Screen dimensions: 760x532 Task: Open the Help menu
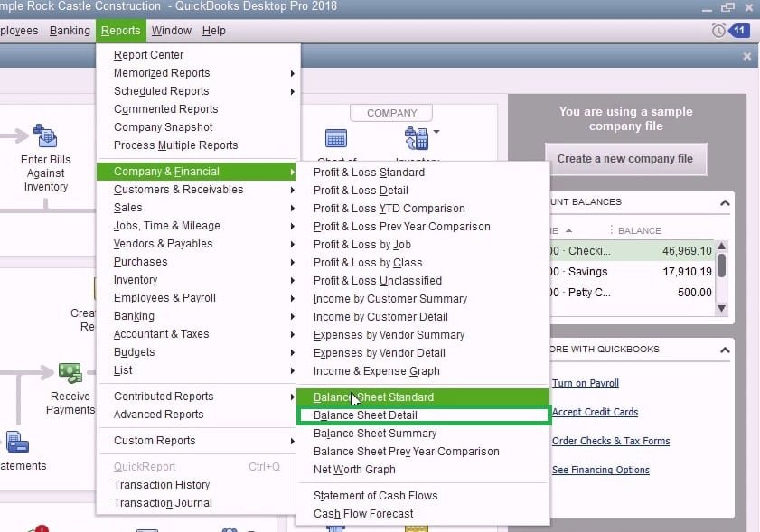coord(214,31)
